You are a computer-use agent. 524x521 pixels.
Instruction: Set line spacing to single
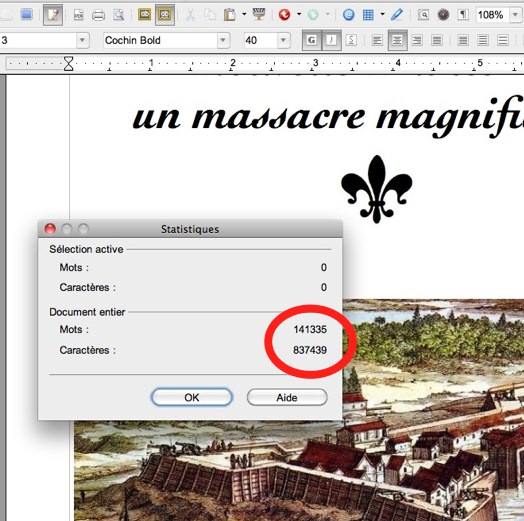click(x=463, y=40)
